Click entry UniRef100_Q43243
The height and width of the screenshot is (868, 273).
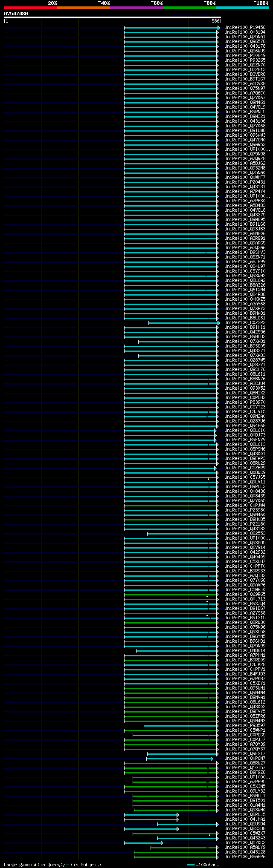(245, 838)
